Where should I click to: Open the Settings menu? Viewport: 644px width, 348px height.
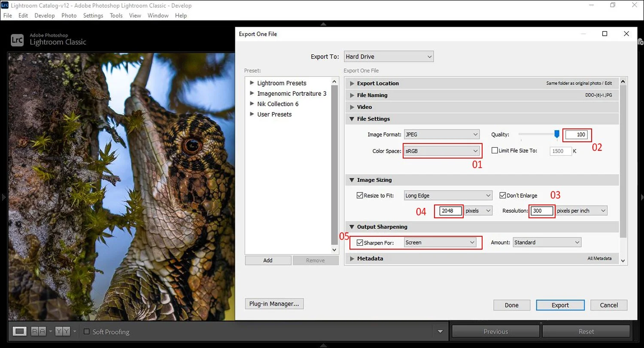[x=93, y=15]
